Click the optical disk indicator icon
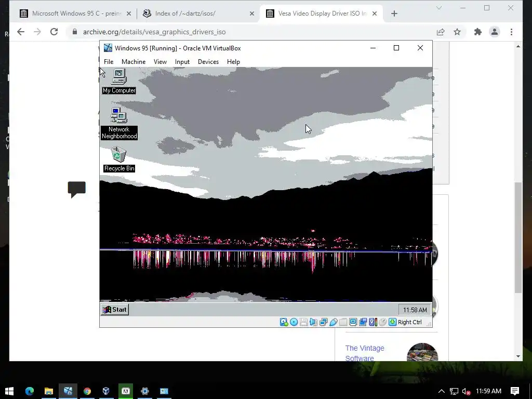This screenshot has height=399, width=532. click(294, 322)
